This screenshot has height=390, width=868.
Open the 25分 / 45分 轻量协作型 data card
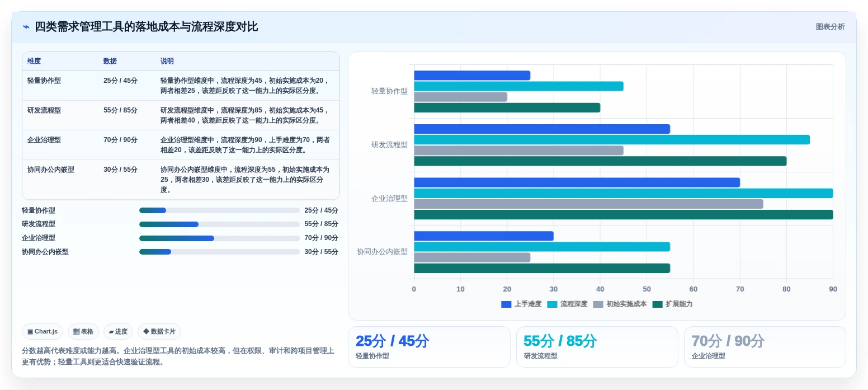(x=429, y=347)
